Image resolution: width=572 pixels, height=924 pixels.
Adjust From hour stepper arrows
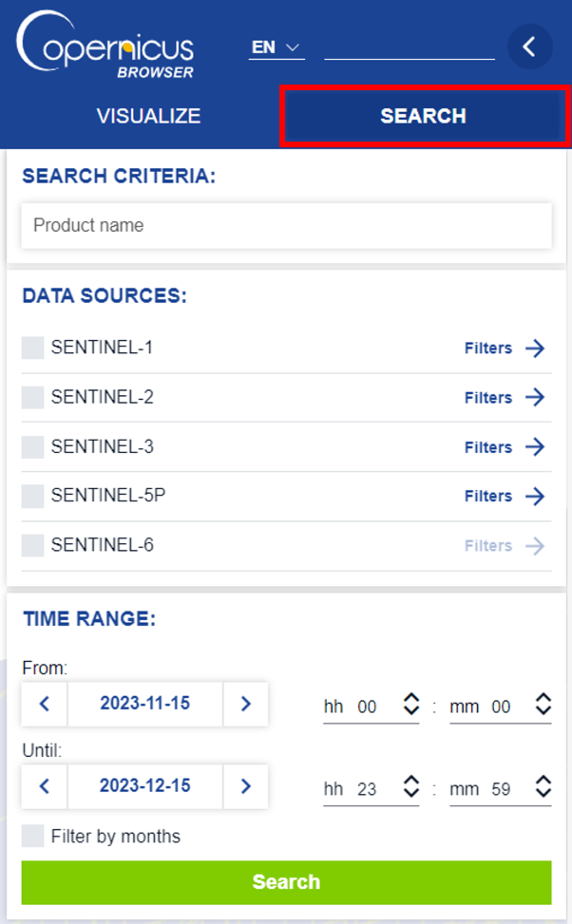(x=411, y=704)
